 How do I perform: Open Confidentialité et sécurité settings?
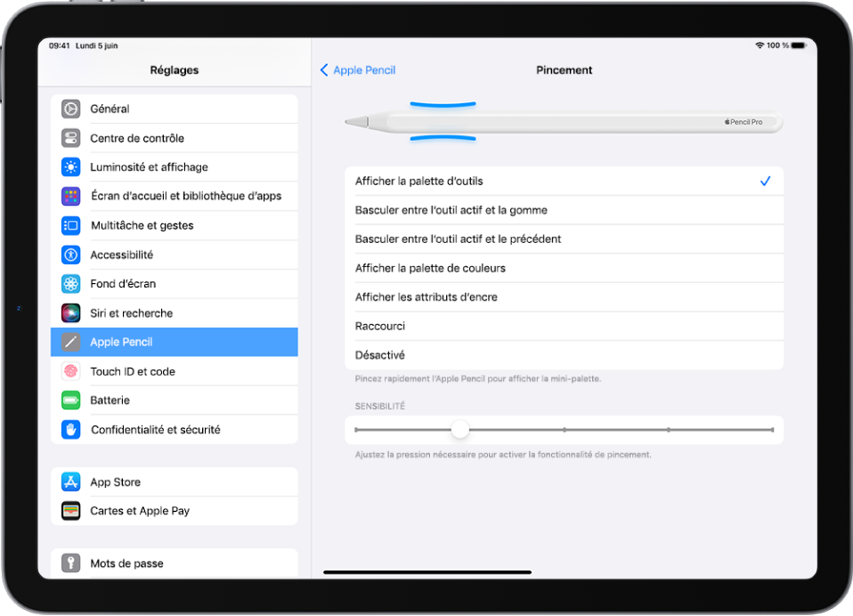[175, 430]
